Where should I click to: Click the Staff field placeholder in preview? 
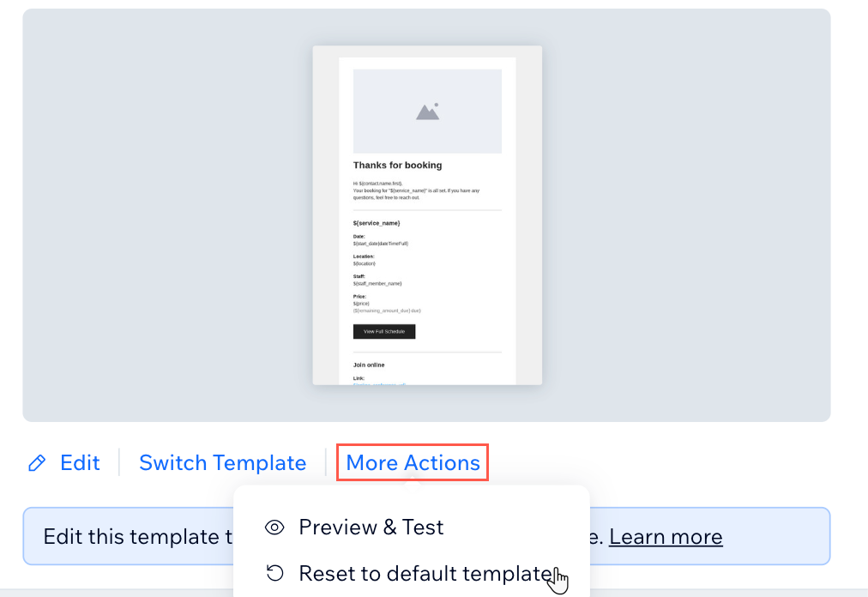tap(377, 284)
